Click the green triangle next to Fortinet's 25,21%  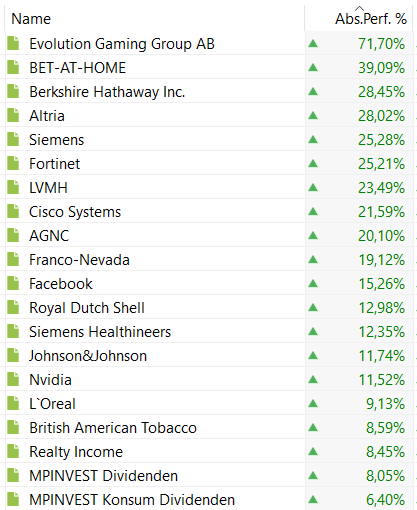pyautogui.click(x=313, y=163)
